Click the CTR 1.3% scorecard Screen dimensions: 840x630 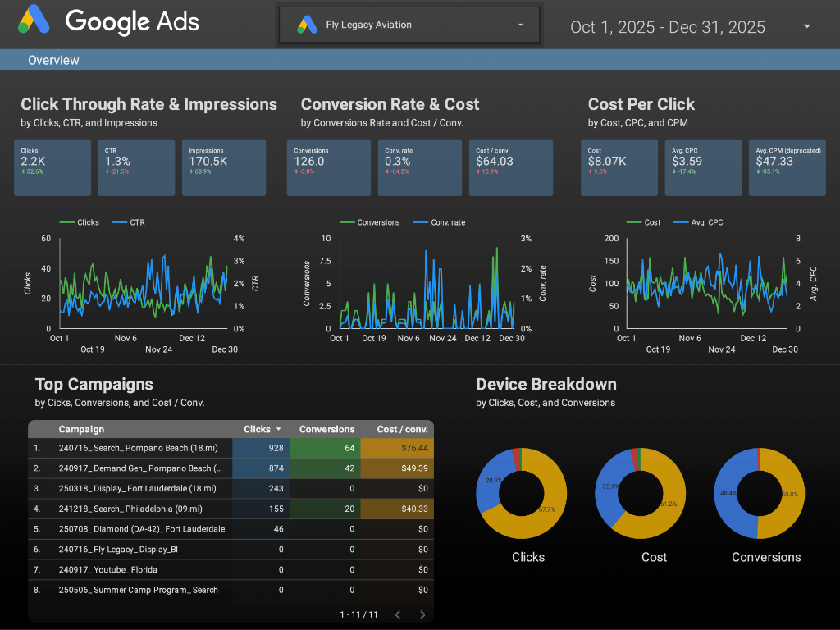(x=136, y=167)
